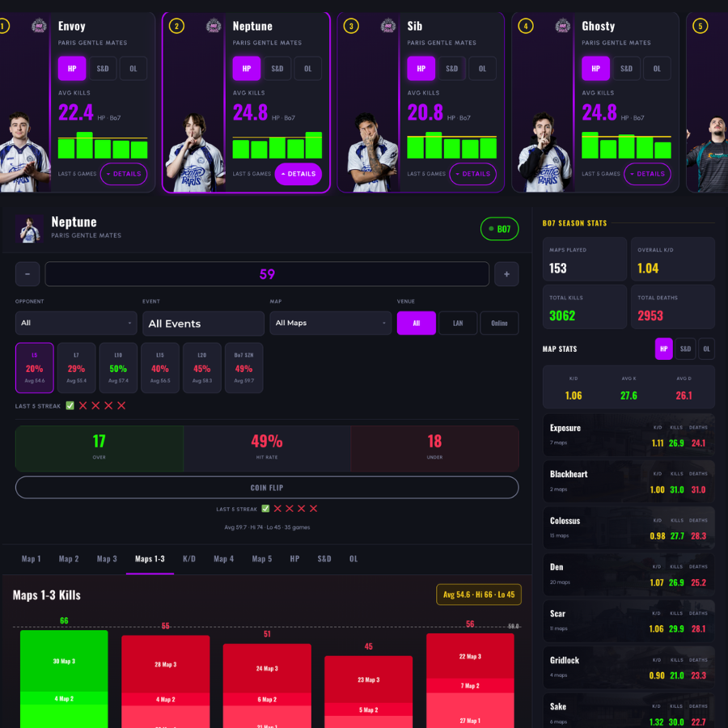Select HP mode on Sib's card
This screenshot has width=728, height=728.
pyautogui.click(x=421, y=68)
